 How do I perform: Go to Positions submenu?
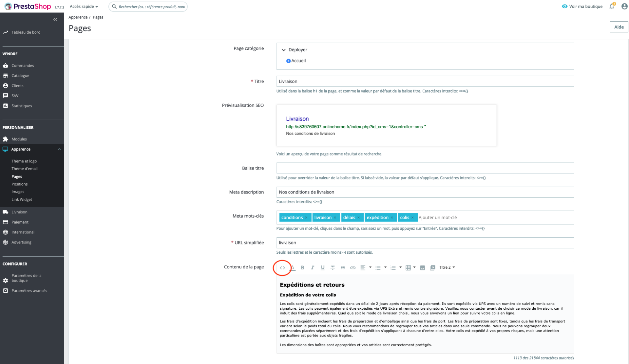tap(19, 184)
